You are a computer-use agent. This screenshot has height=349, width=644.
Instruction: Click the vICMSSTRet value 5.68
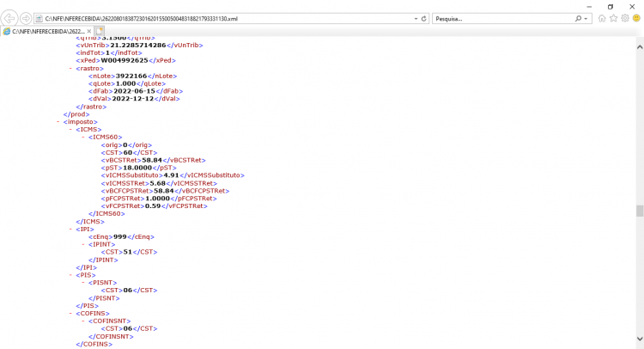(x=158, y=183)
